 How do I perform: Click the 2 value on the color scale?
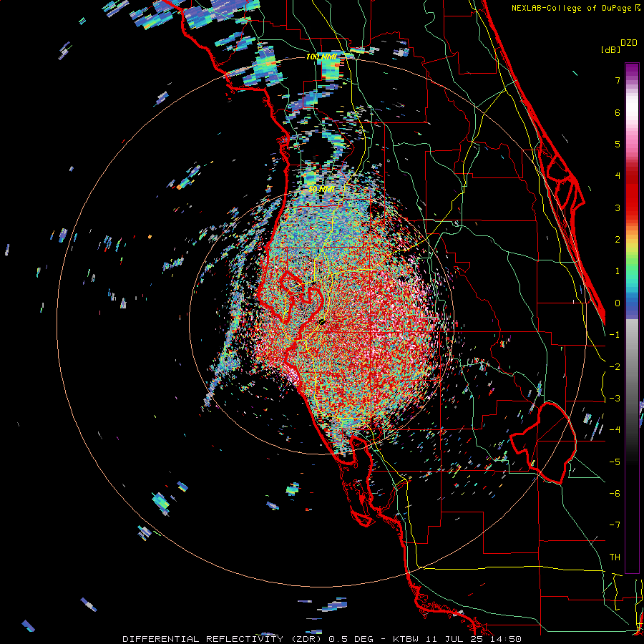(x=618, y=240)
